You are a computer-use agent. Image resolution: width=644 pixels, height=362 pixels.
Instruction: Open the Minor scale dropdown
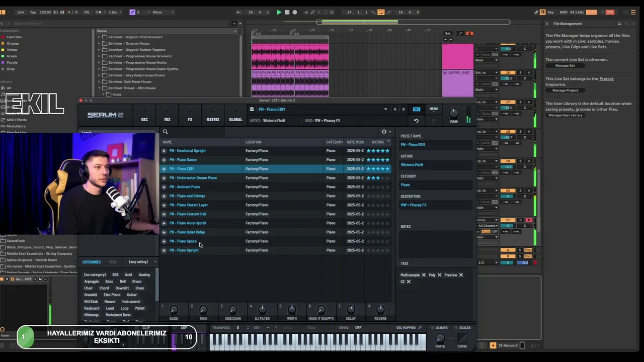coord(163,12)
